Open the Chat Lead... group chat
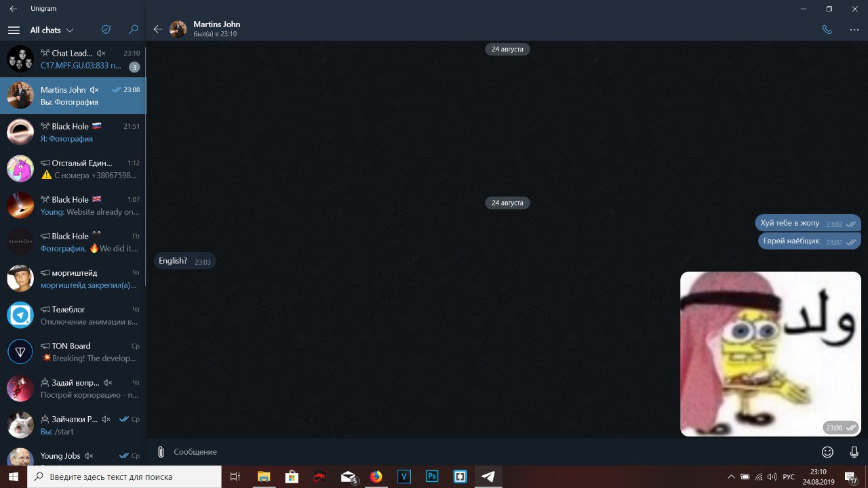The height and width of the screenshot is (488, 868). click(73, 59)
